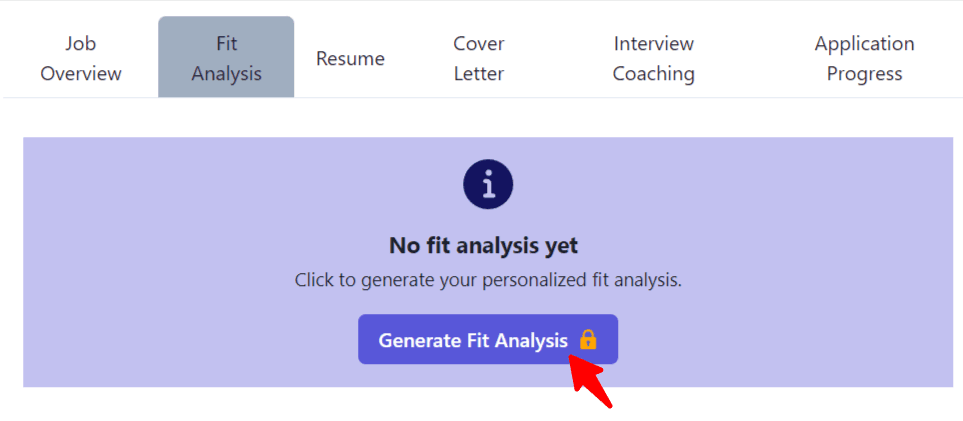Click the orange padlock icon
The height and width of the screenshot is (421, 963).
[588, 340]
